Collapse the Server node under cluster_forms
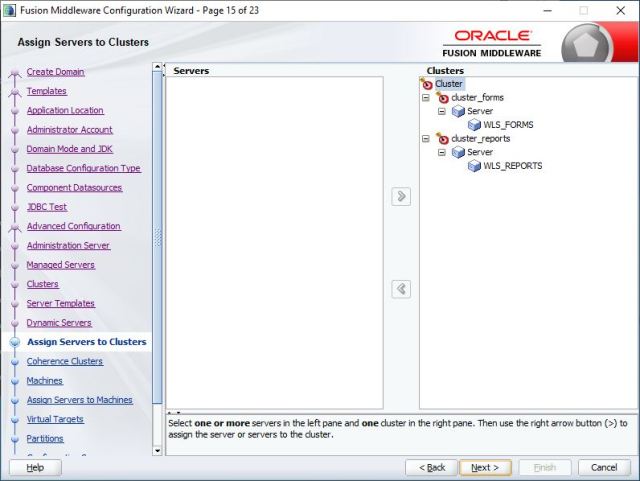Screen dimensions: 640x481 (x=442, y=111)
